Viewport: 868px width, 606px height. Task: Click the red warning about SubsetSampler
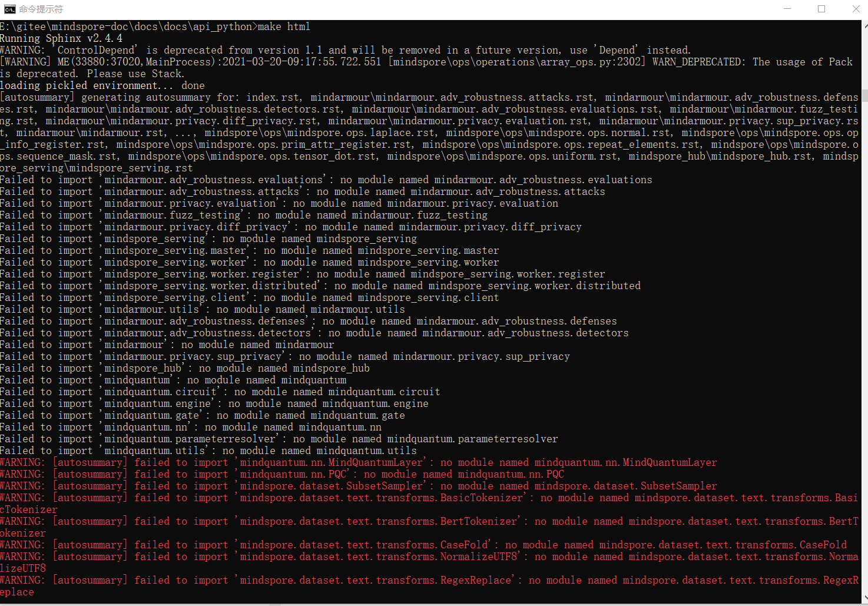pyautogui.click(x=359, y=486)
